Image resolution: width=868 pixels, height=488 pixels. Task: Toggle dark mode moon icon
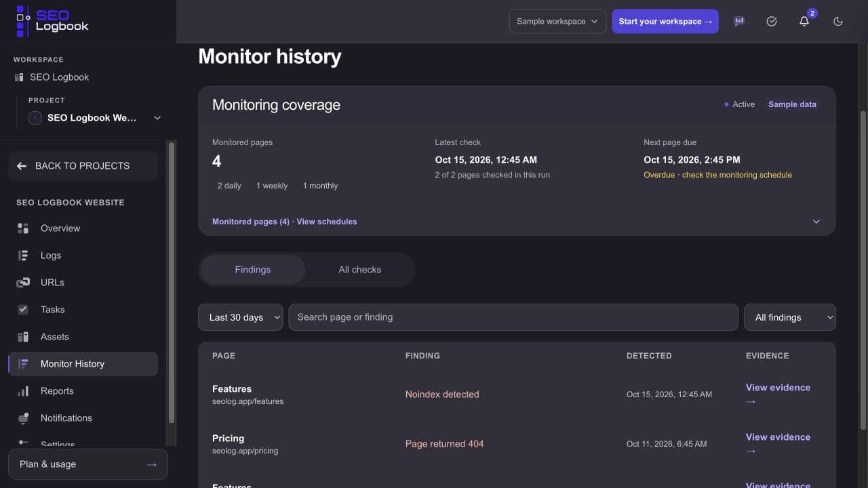pos(838,21)
